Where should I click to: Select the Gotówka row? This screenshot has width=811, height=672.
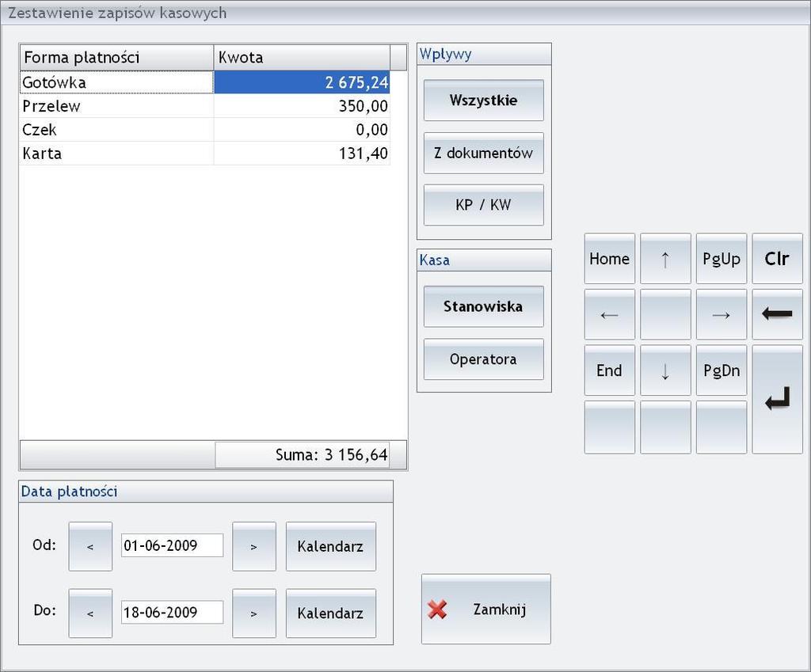[x=205, y=82]
